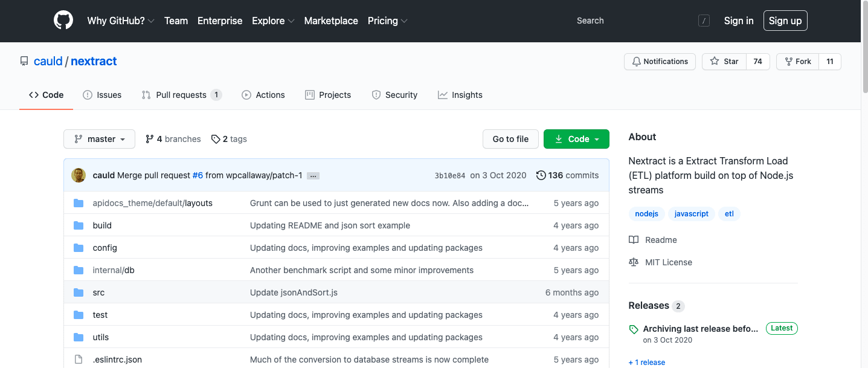Click the slash shortcut icon in search
The width and height of the screenshot is (868, 368).
pos(704,21)
